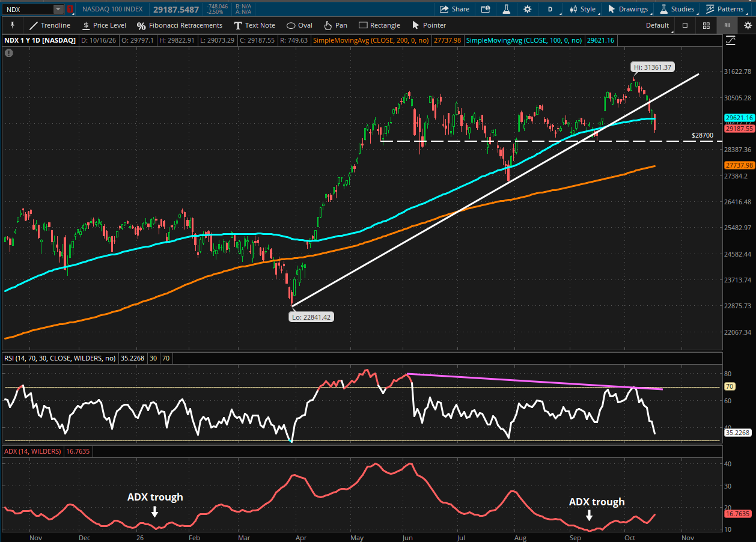Click the ADX value 16.7635 tag on axis
Image resolution: width=756 pixels, height=542 pixels.
click(739, 514)
